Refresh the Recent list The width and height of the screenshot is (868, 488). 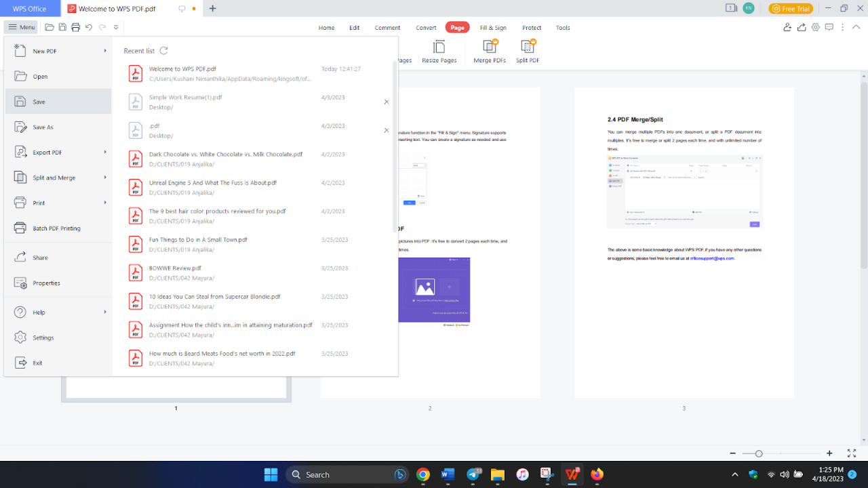coord(163,50)
